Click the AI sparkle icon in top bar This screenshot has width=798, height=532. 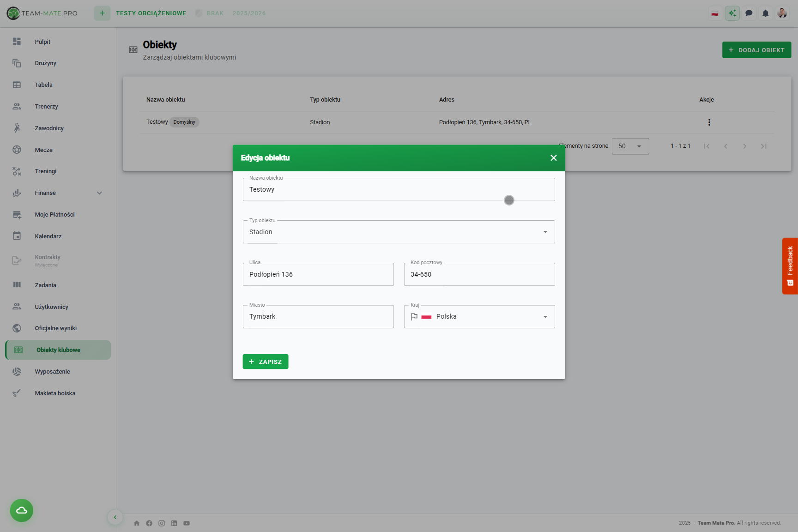[732, 13]
